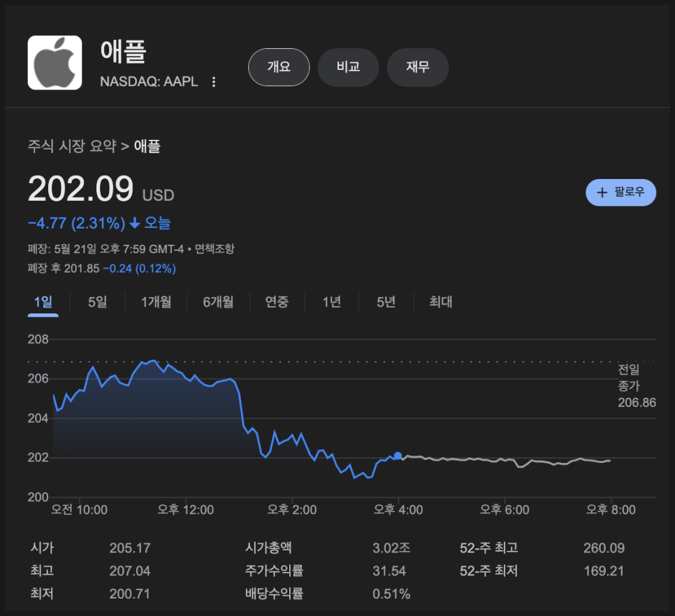Click the NASDAQ: AAPL ticker text
This screenshot has height=616, width=675.
(149, 82)
